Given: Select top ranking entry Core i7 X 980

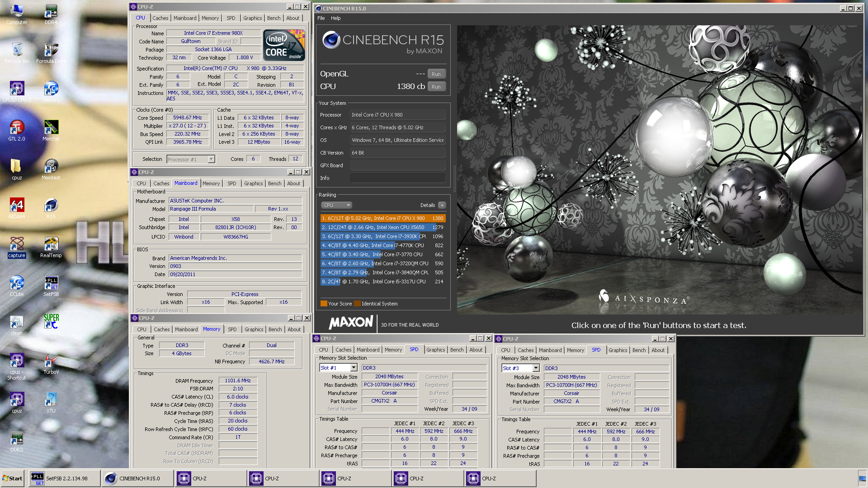Looking at the screenshot, I should 383,218.
